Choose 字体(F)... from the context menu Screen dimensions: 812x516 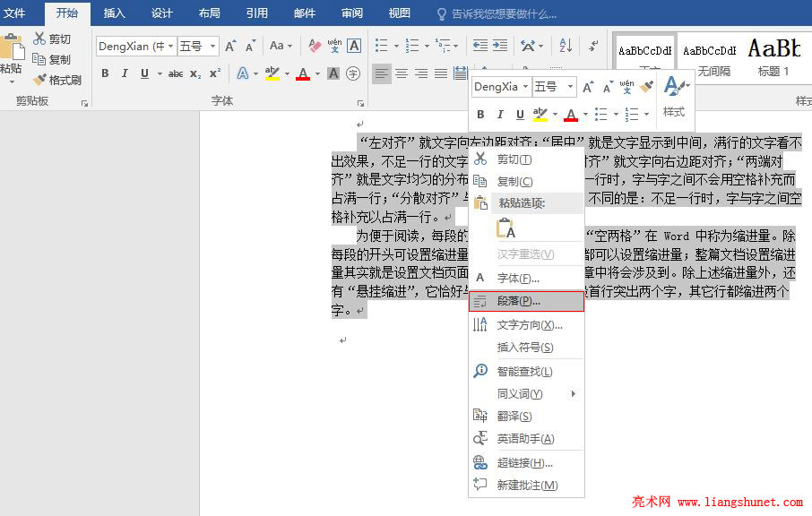coord(526,278)
